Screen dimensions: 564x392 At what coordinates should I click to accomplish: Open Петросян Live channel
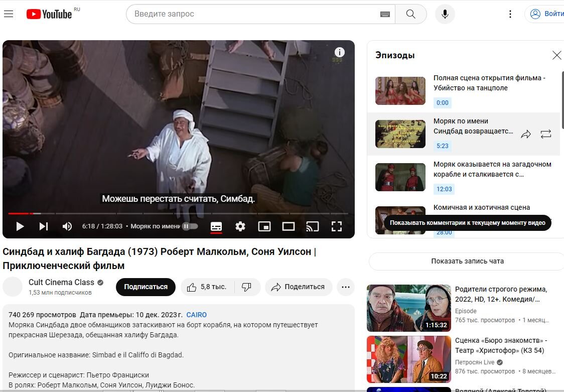click(475, 362)
